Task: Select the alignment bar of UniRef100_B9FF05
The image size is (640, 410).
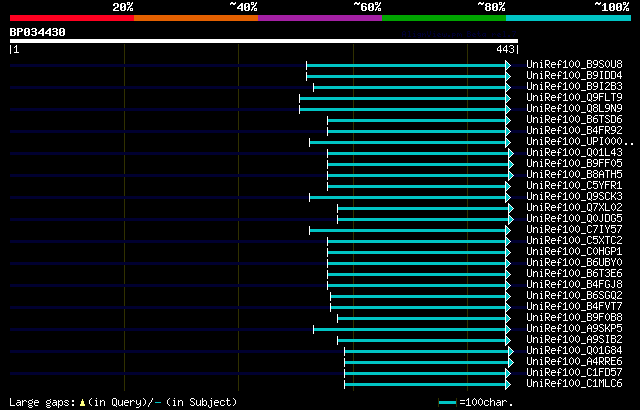Action: pos(420,164)
